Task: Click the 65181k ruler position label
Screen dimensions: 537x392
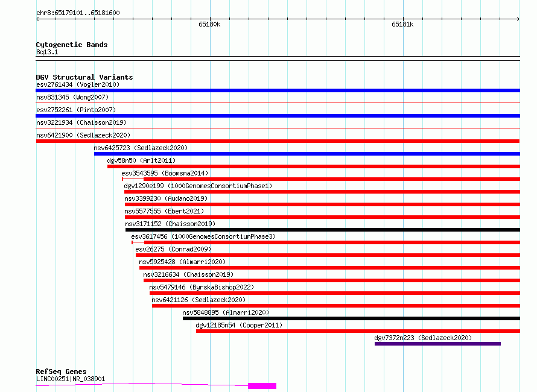Action: coord(402,24)
